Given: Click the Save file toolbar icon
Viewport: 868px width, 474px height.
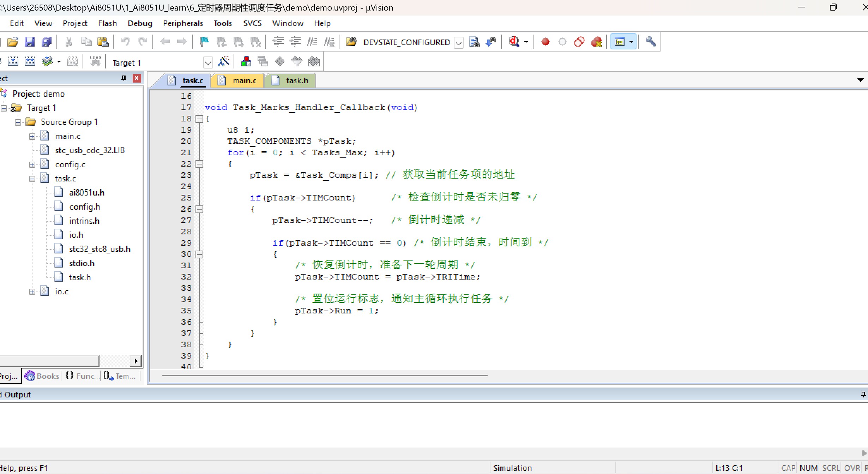Looking at the screenshot, I should [x=30, y=42].
